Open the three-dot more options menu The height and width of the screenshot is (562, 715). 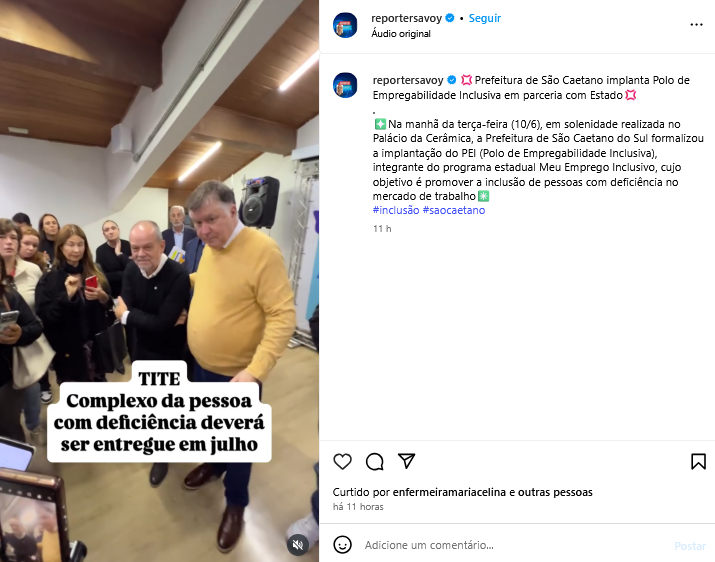[x=696, y=25]
